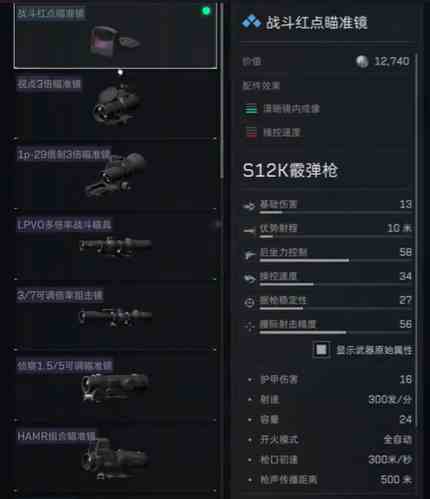Click the handling speed arrow icon
Screen dimensions: 430x499
pyautogui.click(x=249, y=279)
